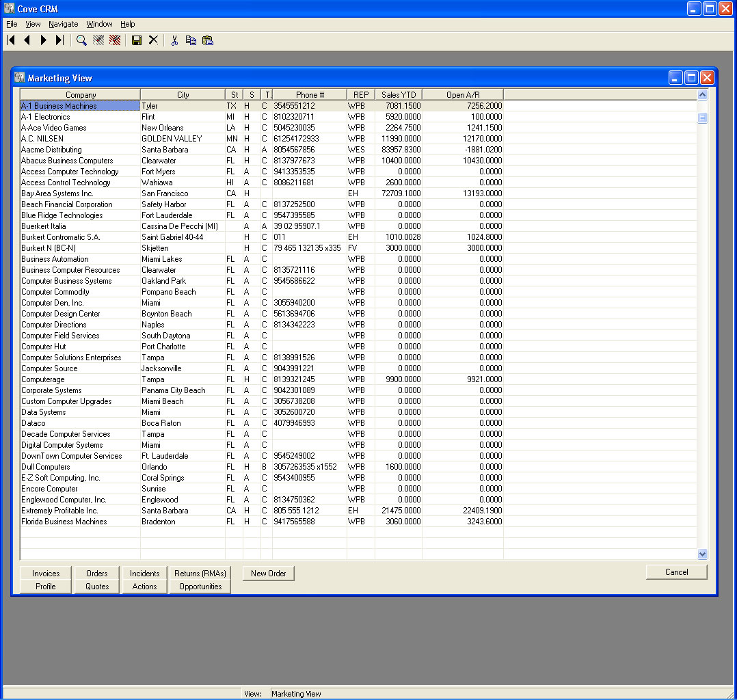This screenshot has height=700, width=737.
Task: Open Returns (RMAs) button
Action: (200, 573)
